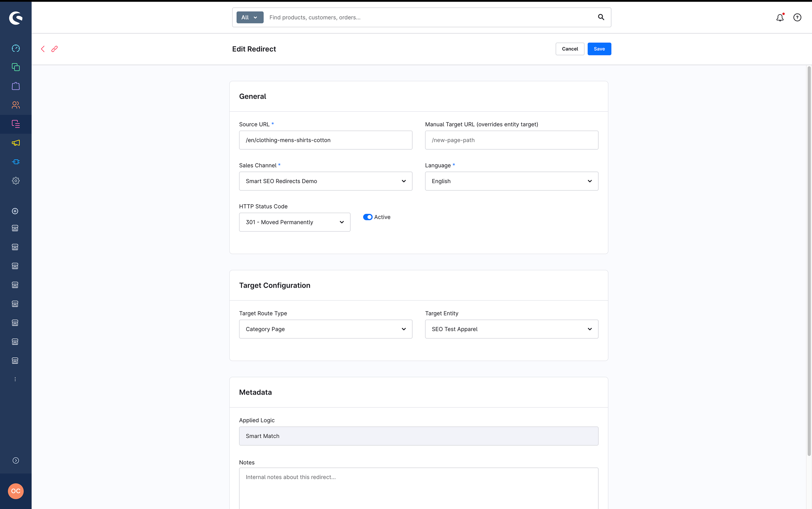Open the Sales Channel dropdown
The height and width of the screenshot is (509, 812).
[x=326, y=181]
